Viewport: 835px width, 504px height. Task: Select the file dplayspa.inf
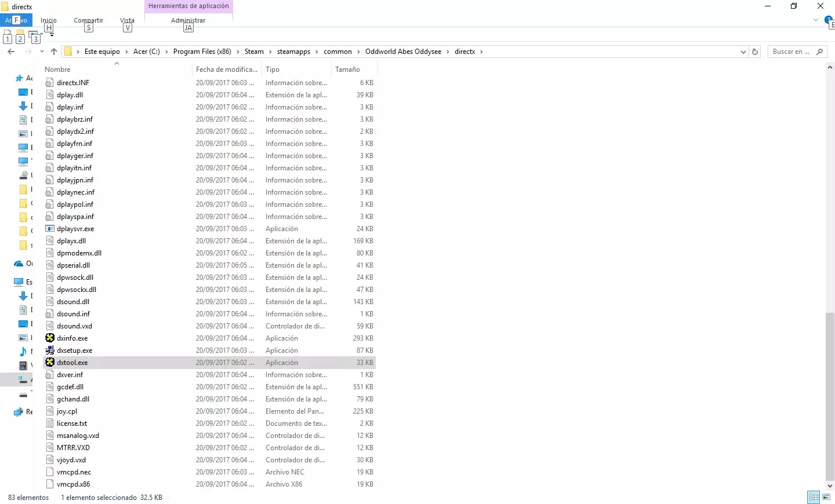75,217
